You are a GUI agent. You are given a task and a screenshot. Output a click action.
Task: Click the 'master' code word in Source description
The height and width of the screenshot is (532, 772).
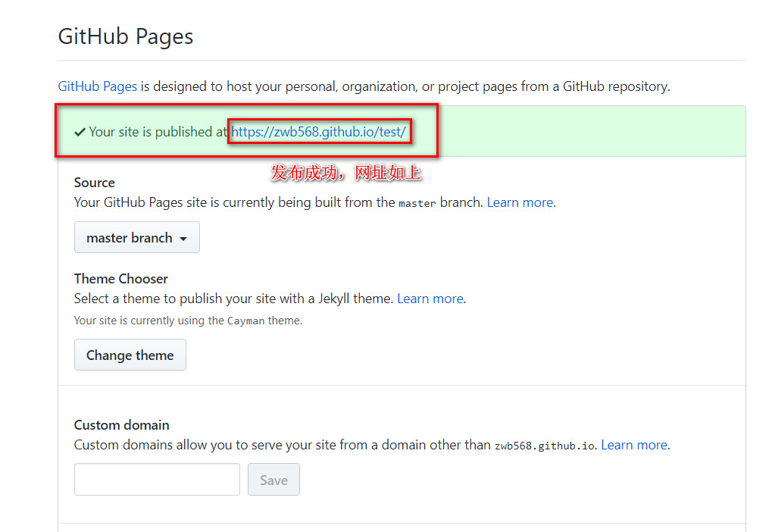point(417,203)
